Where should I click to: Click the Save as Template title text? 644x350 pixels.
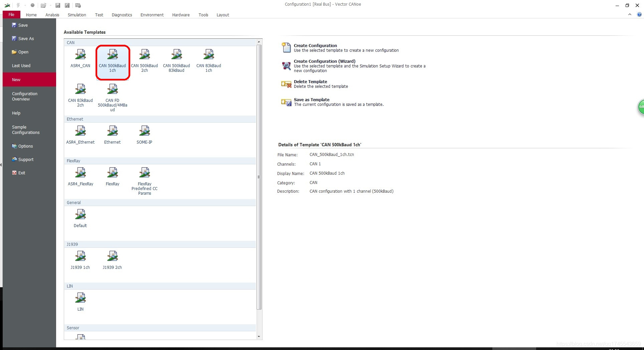[312, 100]
